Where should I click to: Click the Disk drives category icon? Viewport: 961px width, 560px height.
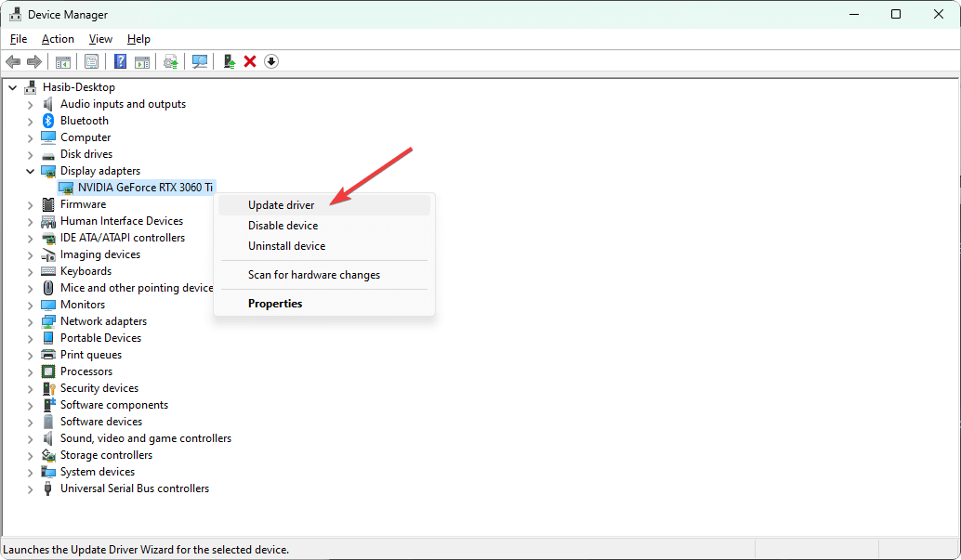tap(48, 155)
